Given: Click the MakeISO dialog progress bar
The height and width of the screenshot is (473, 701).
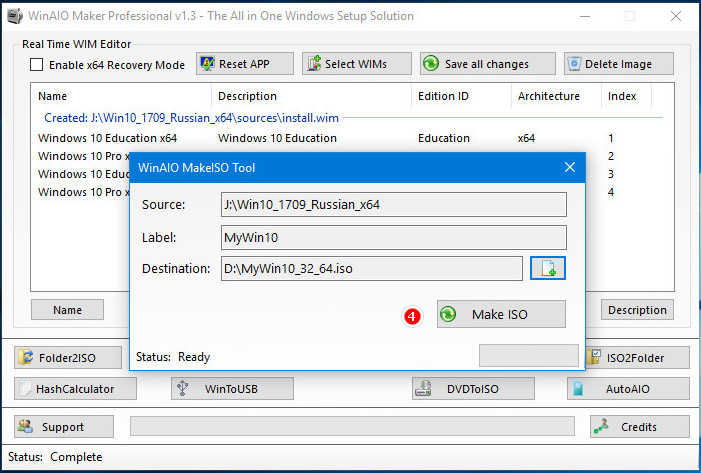Looking at the screenshot, I should coord(529,355).
